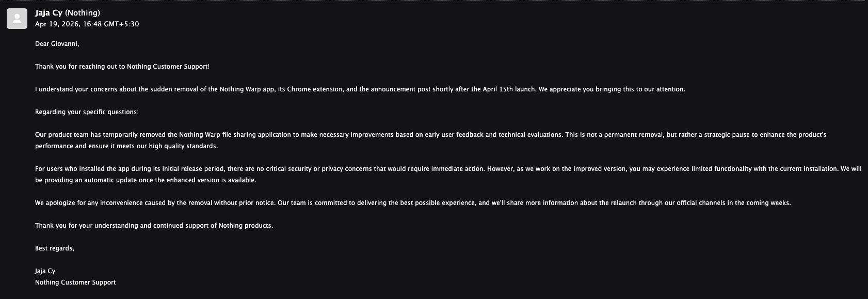The image size is (868, 299).
Task: Click the "April 15th launch" text
Action: tap(509, 89)
